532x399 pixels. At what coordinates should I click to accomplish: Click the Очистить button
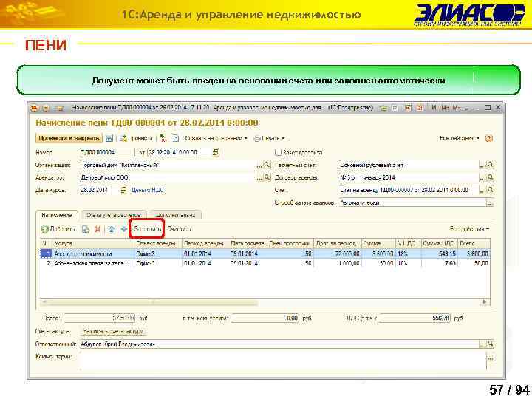179,229
